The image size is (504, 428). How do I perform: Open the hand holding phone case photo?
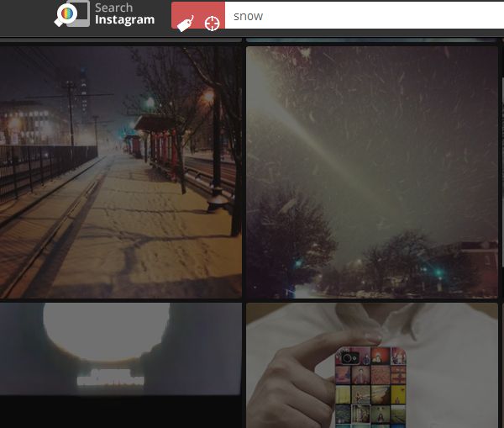[372, 365]
